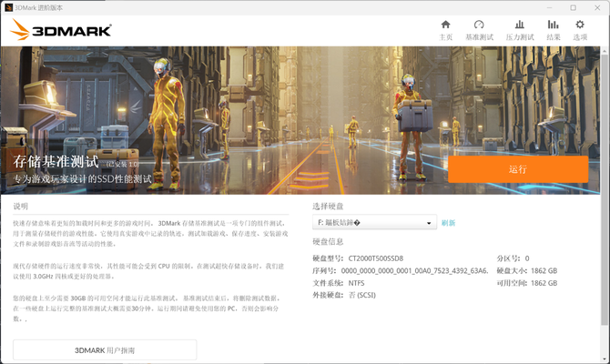Image resolution: width=610 pixels, height=364 pixels.
Task: Maximize the 3DMark window
Action: [573, 7]
